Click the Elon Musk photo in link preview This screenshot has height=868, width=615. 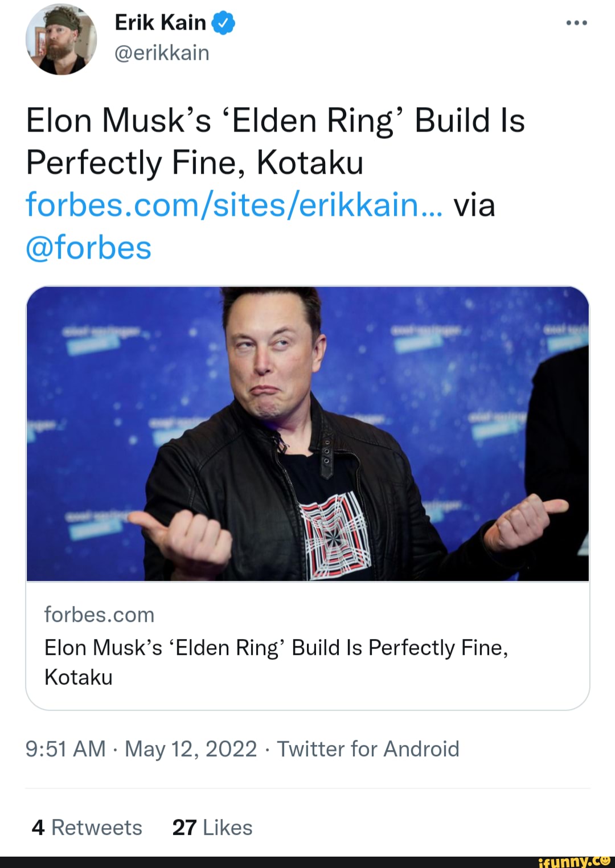[307, 433]
